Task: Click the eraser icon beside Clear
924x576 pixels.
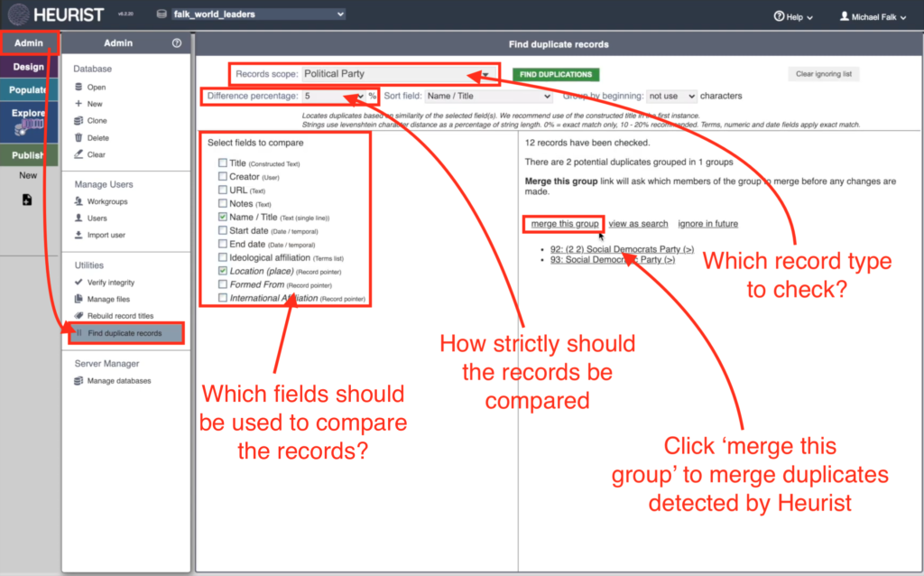Action: (79, 154)
